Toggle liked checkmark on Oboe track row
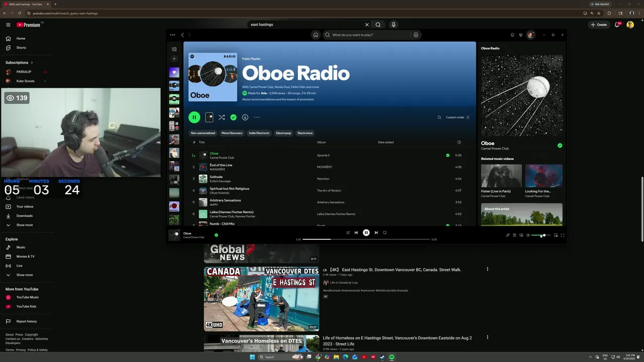644x362 pixels. [448, 155]
